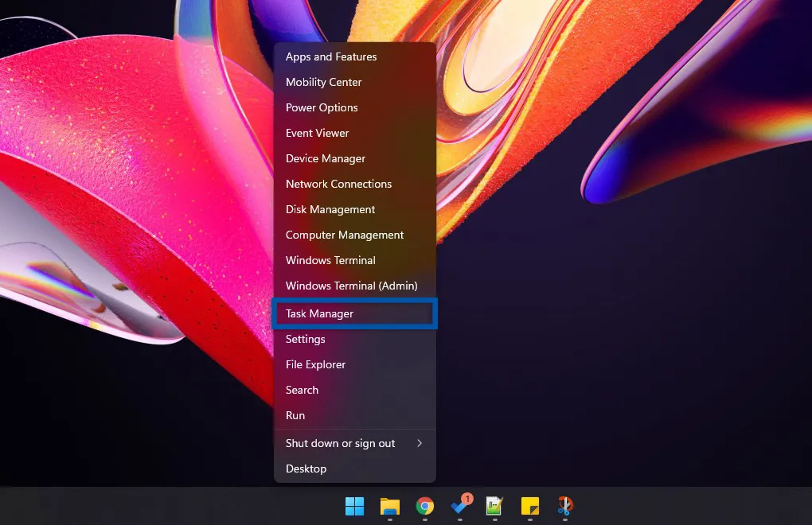Launch Windows Terminal as Admin

coord(352,286)
